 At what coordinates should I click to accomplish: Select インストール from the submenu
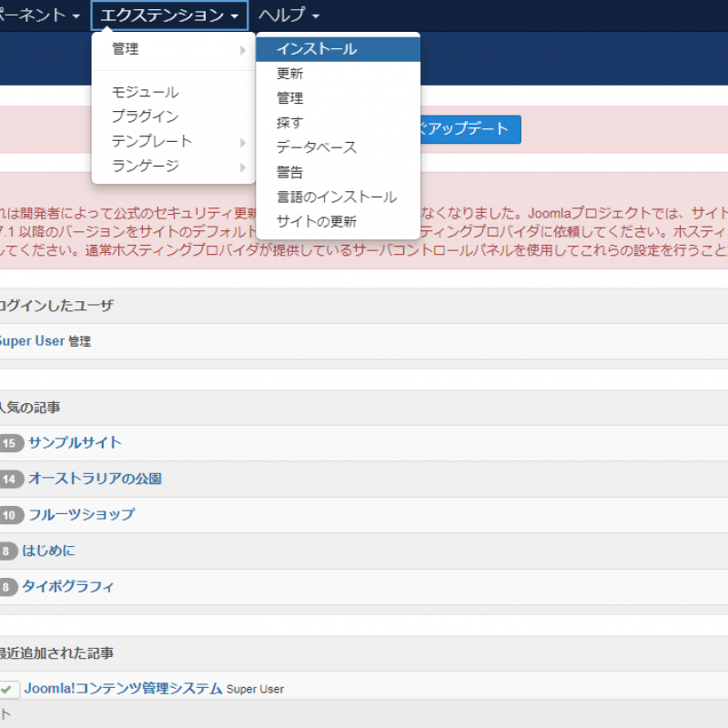click(317, 49)
